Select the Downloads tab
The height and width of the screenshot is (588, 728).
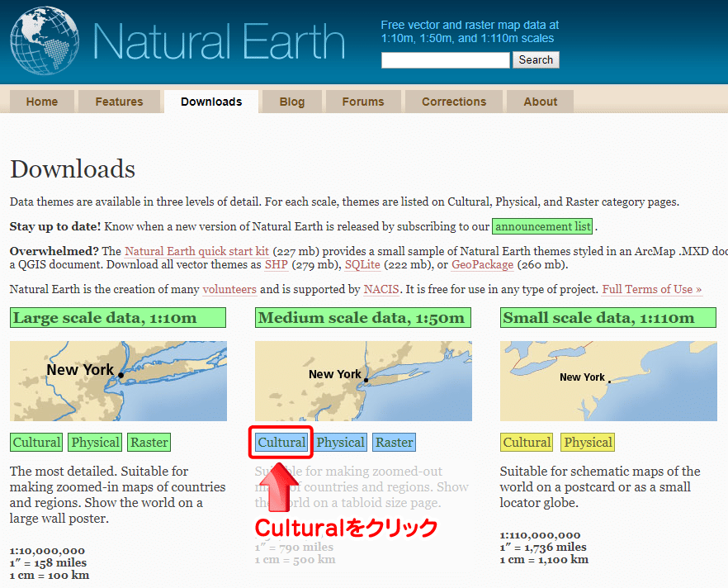[x=211, y=102]
